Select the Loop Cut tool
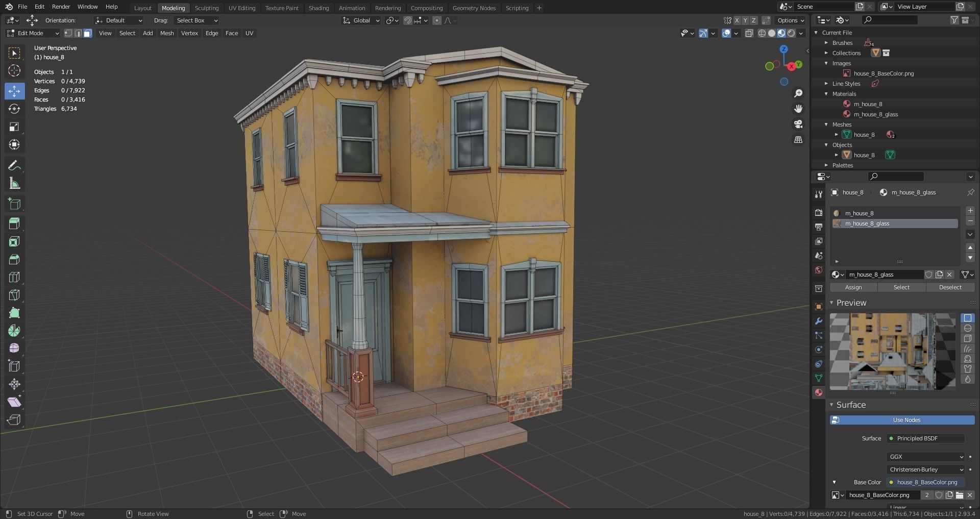 14,277
